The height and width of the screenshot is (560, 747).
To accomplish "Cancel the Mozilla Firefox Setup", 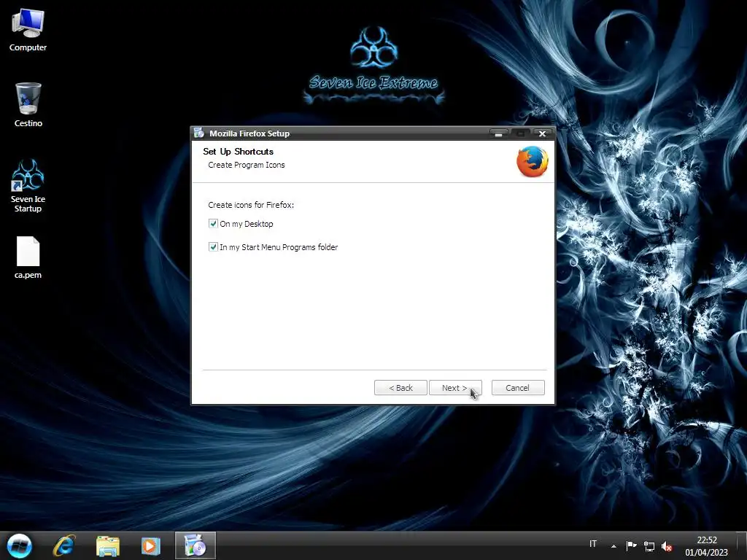I will click(x=518, y=388).
